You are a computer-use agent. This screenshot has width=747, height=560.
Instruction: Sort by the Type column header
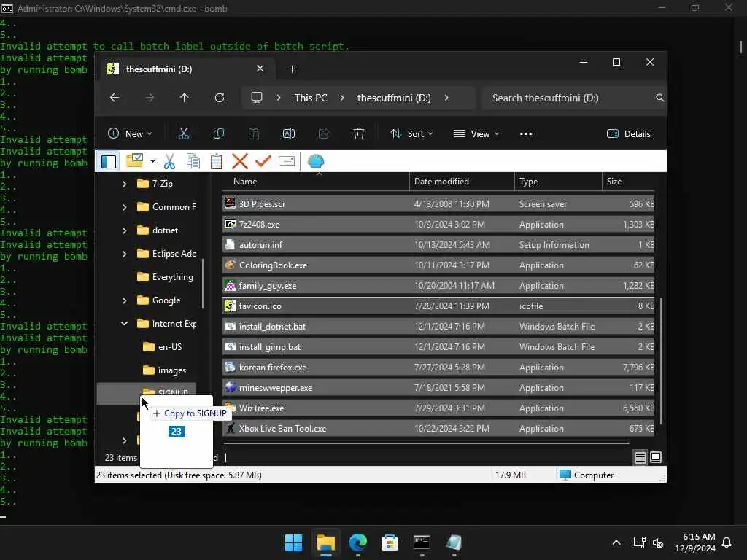coord(558,182)
